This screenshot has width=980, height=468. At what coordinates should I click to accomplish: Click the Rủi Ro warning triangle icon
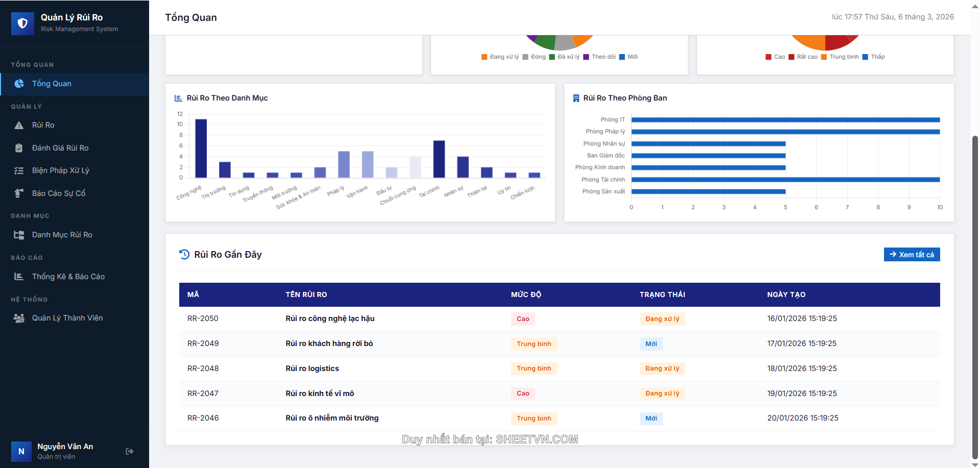pos(19,125)
